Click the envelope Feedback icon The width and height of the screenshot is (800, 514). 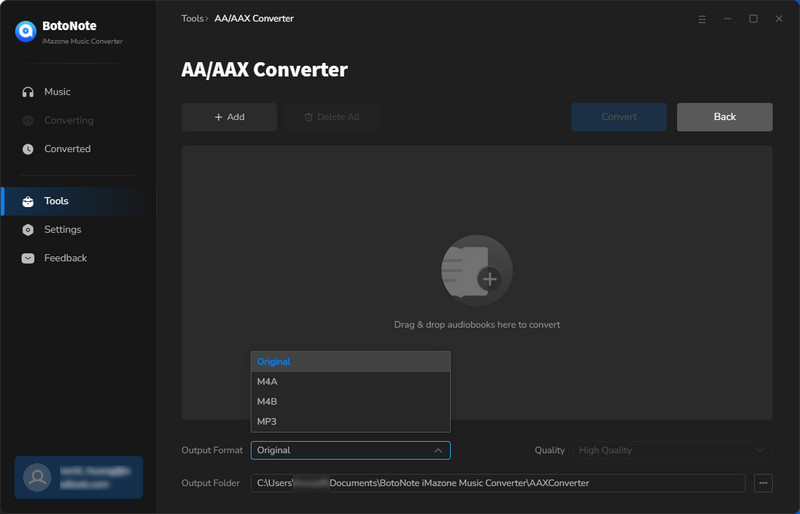(x=28, y=258)
